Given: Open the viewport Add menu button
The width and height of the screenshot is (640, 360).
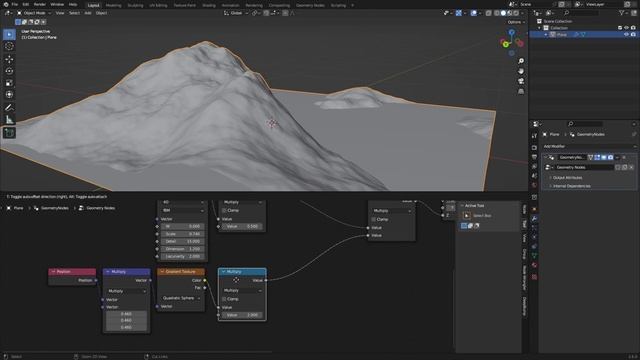Looking at the screenshot, I should click(x=88, y=13).
